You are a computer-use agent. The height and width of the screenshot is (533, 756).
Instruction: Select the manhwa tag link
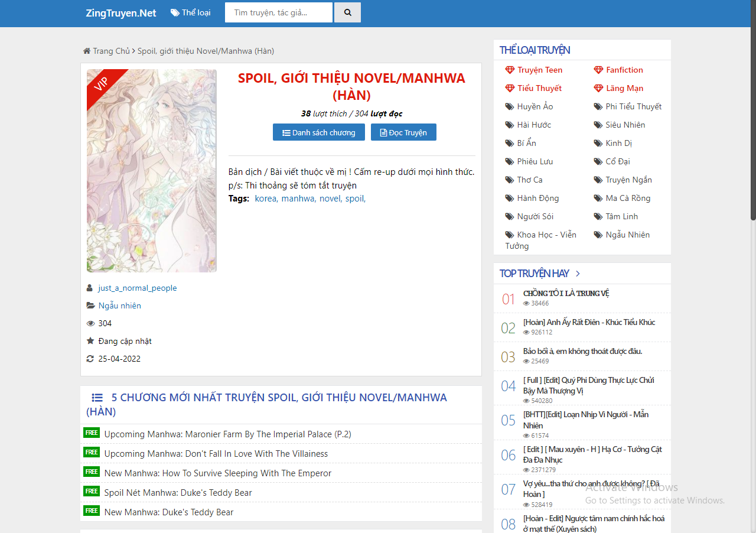coord(298,199)
